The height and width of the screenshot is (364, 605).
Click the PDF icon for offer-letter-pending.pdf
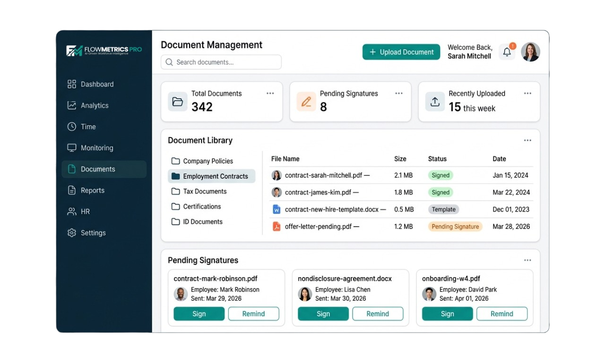(x=277, y=227)
